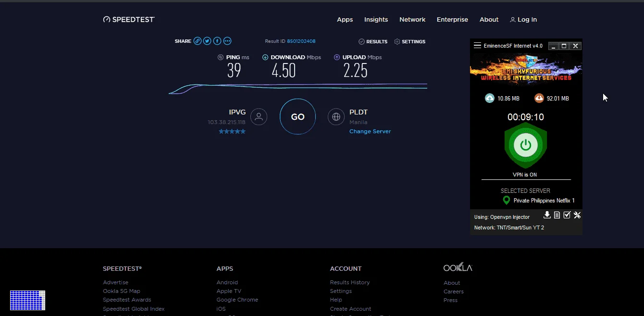Share result on Twitter
The image size is (644, 316).
[x=207, y=41]
